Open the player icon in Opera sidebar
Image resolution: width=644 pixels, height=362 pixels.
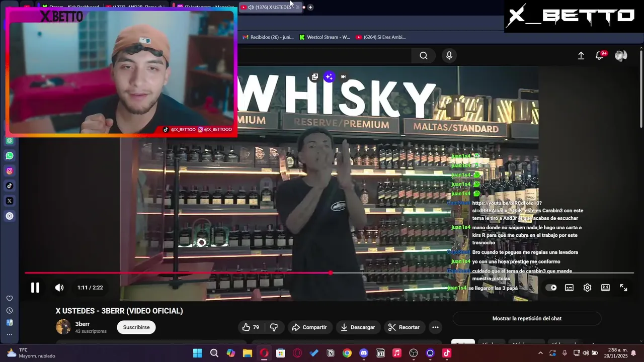pos(10,216)
